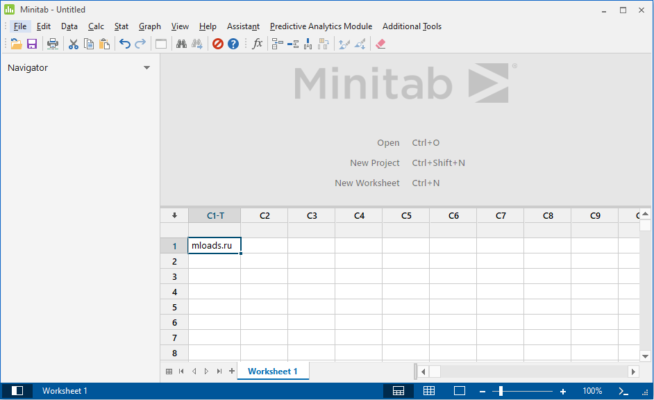Click the Find binoculars icon
The width and height of the screenshot is (654, 400).
tap(181, 44)
